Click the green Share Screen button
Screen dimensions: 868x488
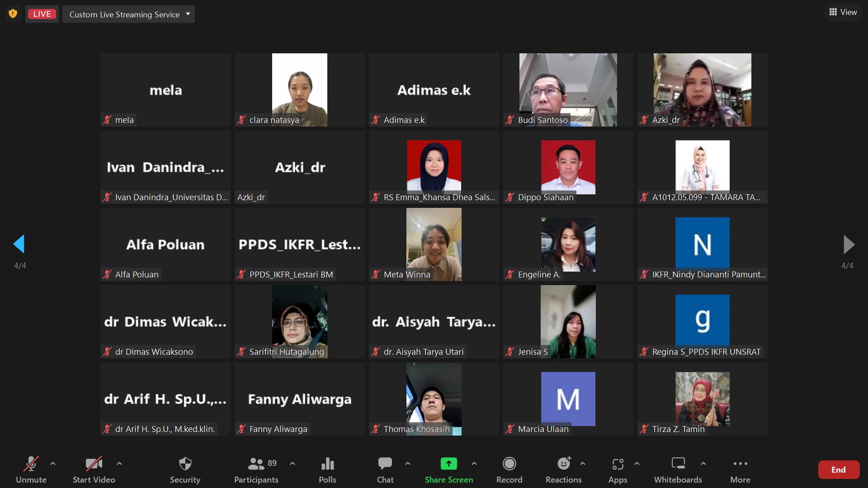(449, 470)
